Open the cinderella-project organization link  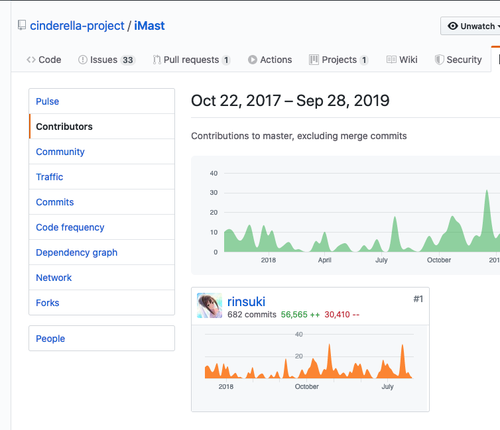(x=77, y=26)
